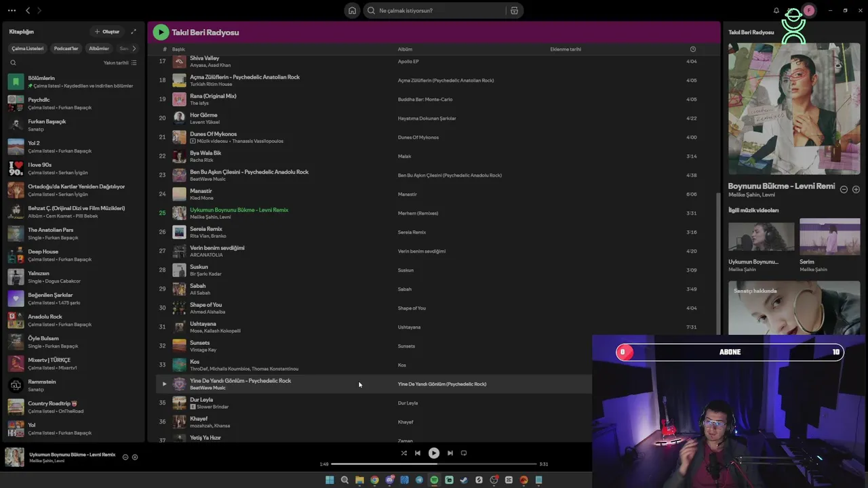
Task: Open the I love 90s playlist
Action: [73, 169]
